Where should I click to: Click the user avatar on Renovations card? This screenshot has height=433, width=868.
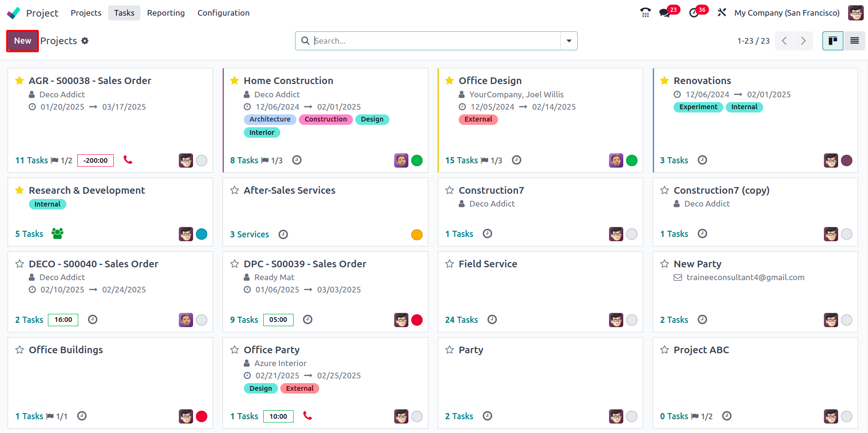(x=831, y=160)
